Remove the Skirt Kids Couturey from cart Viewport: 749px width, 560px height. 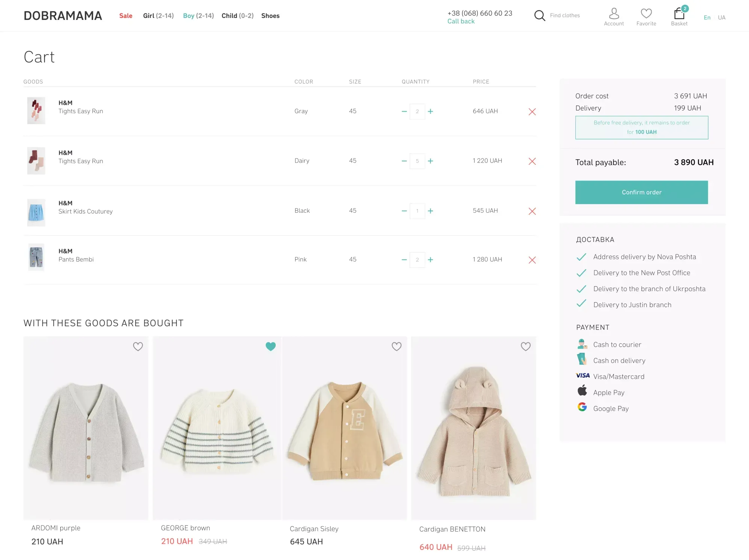(x=532, y=211)
